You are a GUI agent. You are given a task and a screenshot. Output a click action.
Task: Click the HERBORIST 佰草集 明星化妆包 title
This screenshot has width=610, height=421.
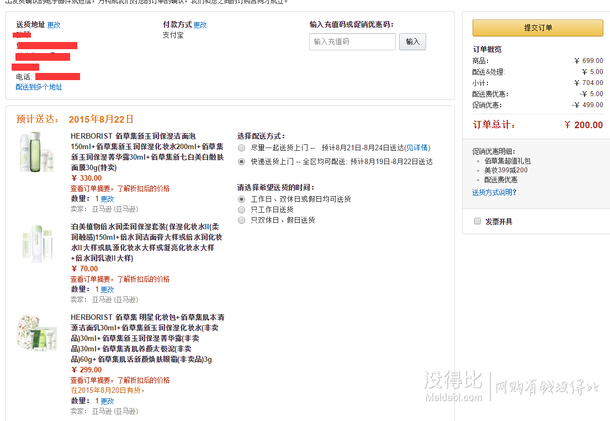tap(147, 338)
